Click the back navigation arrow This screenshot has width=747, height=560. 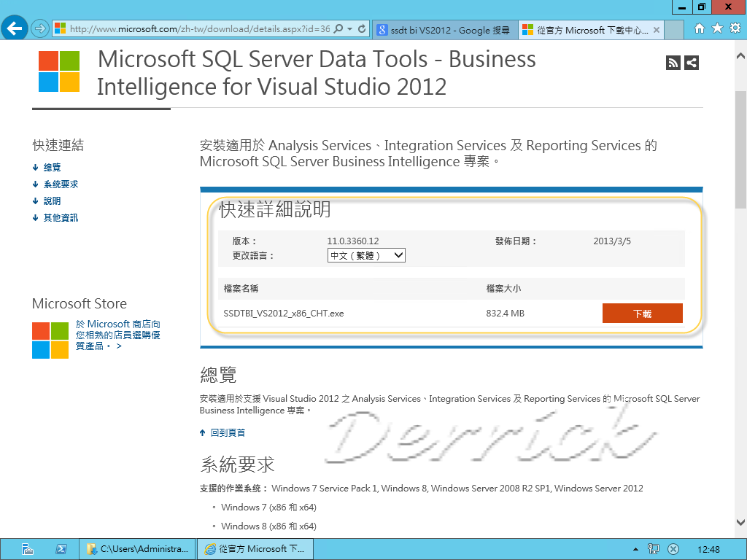tap(15, 28)
